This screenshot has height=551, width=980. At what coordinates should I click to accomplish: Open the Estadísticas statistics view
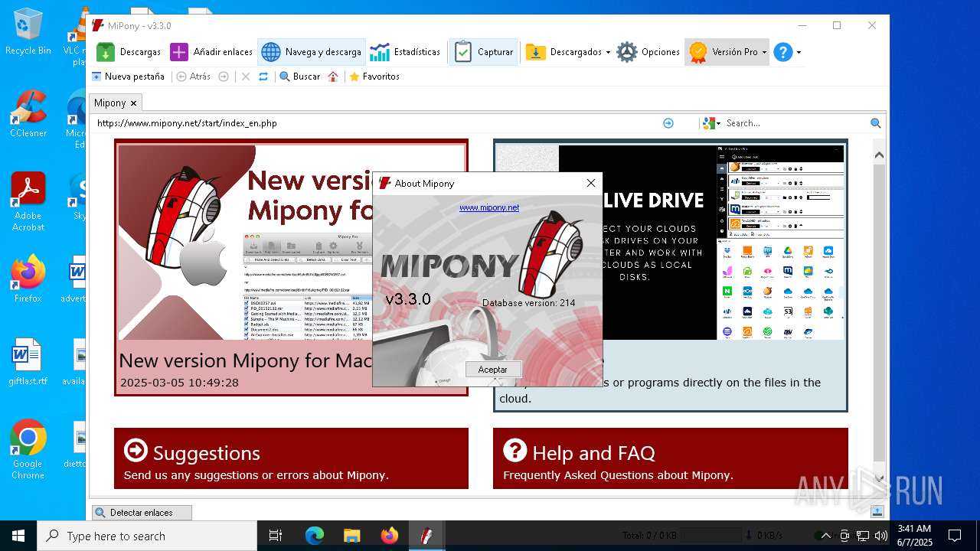(x=405, y=52)
